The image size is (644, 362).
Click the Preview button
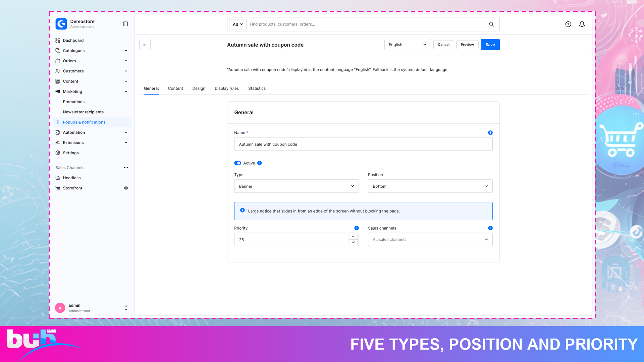pos(467,45)
